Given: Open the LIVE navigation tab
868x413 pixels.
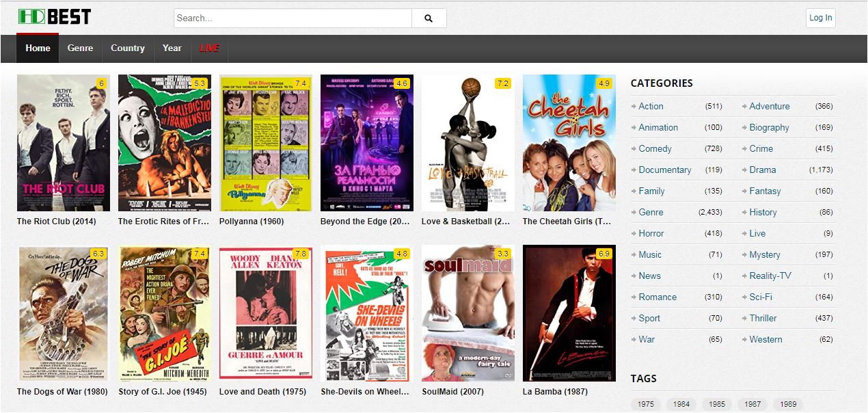Looking at the screenshot, I should coord(209,49).
